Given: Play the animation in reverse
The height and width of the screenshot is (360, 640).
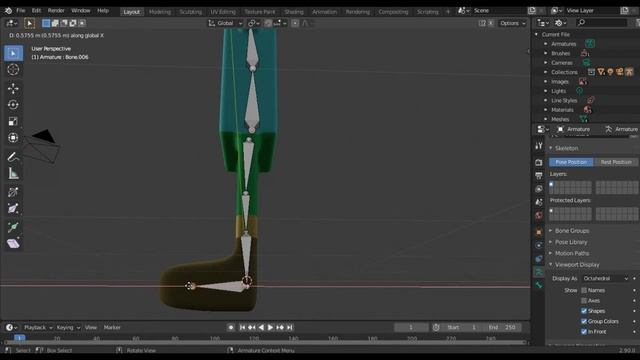Looking at the screenshot, I should coord(261,327).
